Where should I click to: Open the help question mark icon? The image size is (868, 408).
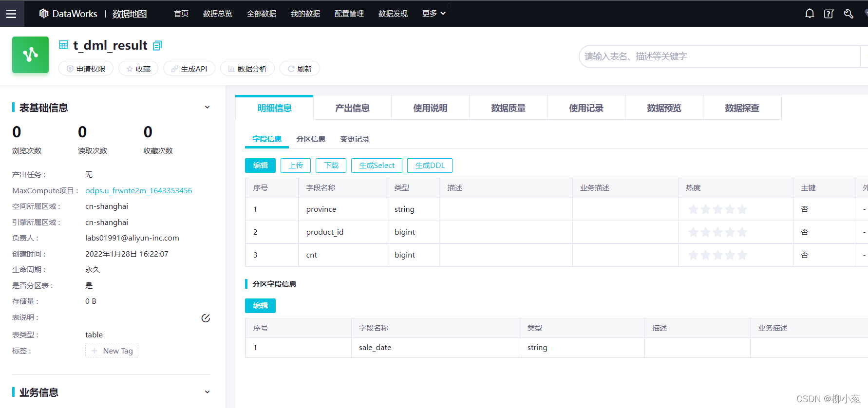[829, 14]
